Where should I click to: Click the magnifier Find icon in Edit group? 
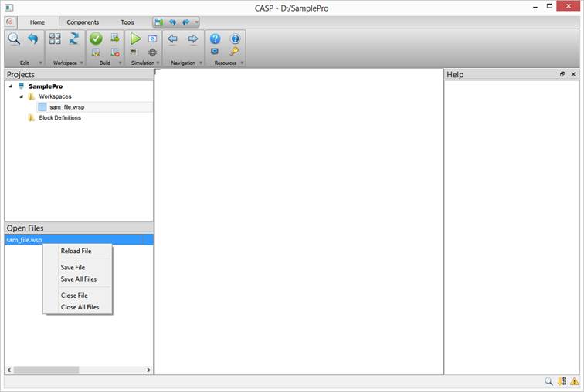tap(14, 39)
